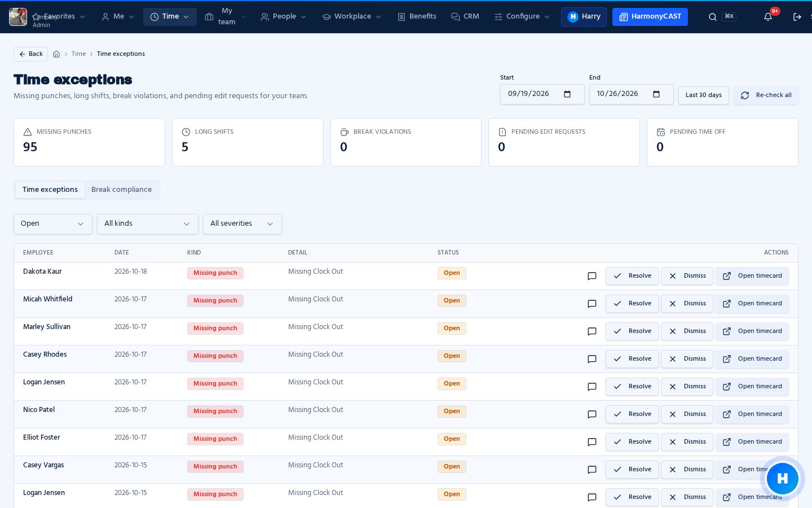Image resolution: width=812 pixels, height=508 pixels.
Task: Click the company logo avatar
Action: tap(18, 17)
